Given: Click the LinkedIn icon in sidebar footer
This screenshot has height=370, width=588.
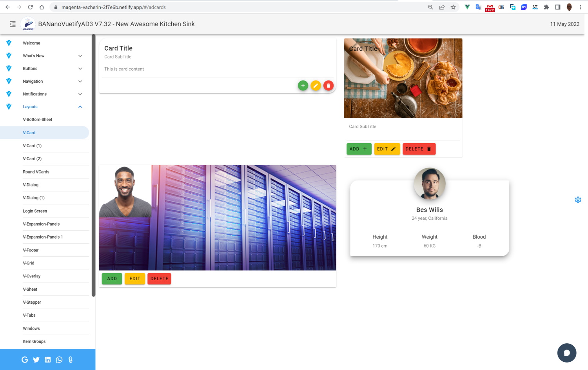Looking at the screenshot, I should pos(48,360).
